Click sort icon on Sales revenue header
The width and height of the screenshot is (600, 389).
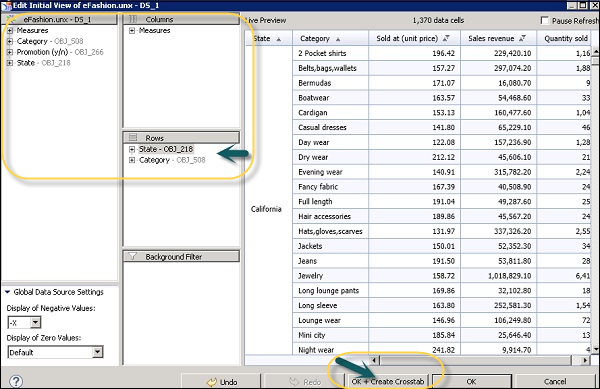[x=523, y=39]
